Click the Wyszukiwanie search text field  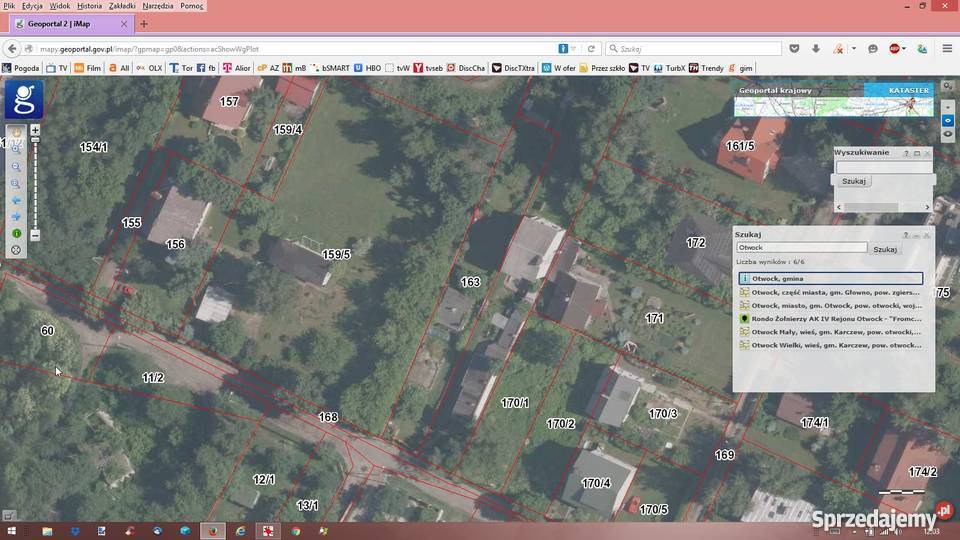click(x=884, y=167)
